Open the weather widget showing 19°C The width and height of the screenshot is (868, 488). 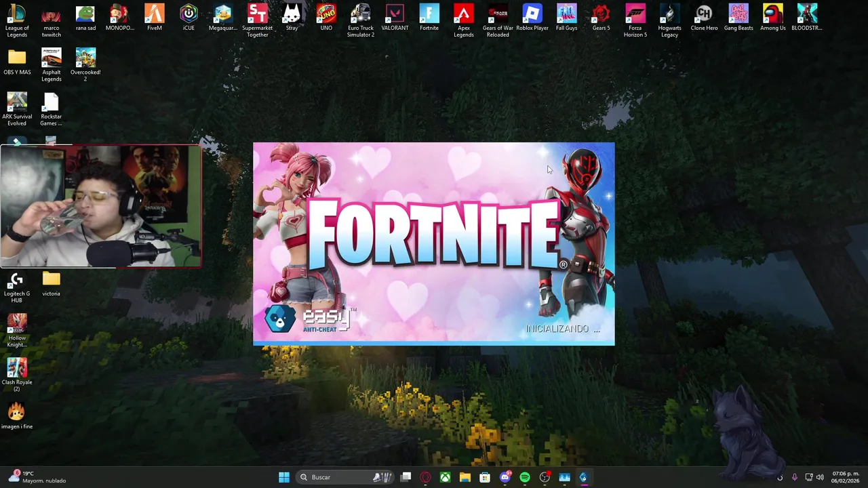[37, 477]
